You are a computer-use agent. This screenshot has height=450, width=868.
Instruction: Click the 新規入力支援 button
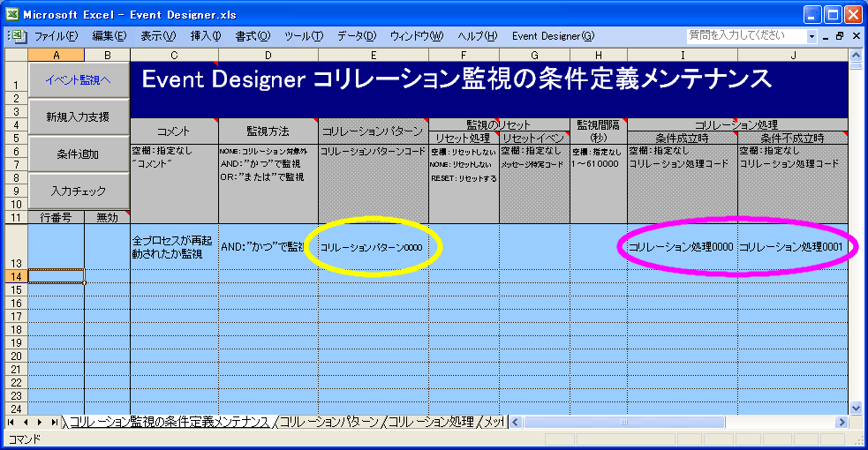point(78,116)
